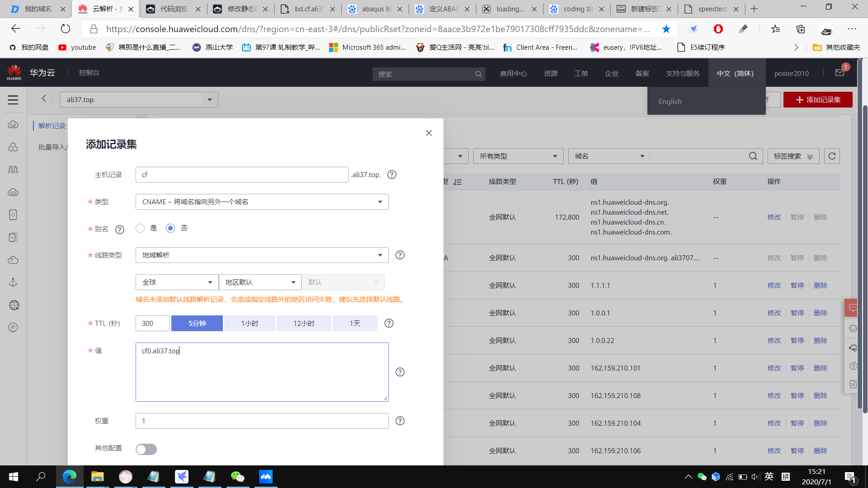The width and height of the screenshot is (868, 488).
Task: Click 修改 link for 1.1.1.1 record
Action: tap(774, 286)
